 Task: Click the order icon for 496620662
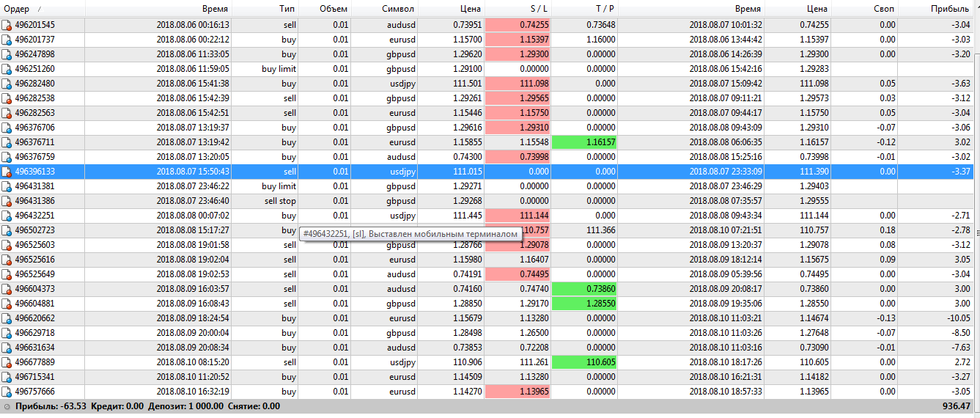[7, 318]
